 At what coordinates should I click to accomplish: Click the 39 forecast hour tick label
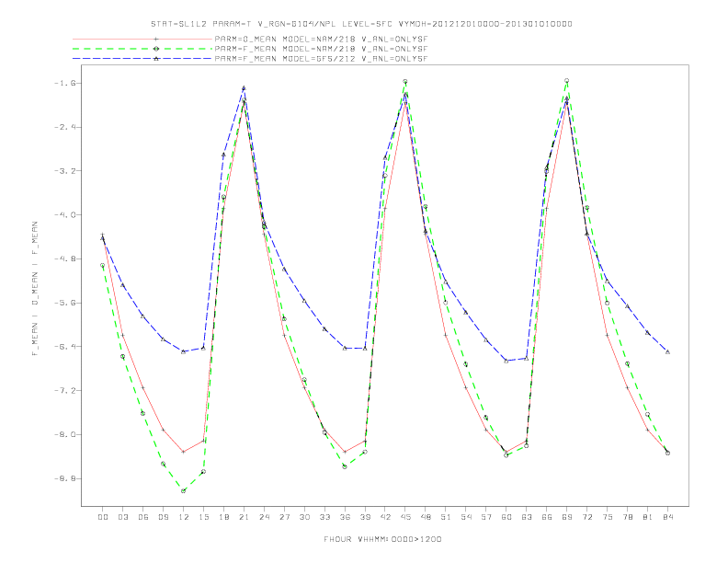point(365,517)
